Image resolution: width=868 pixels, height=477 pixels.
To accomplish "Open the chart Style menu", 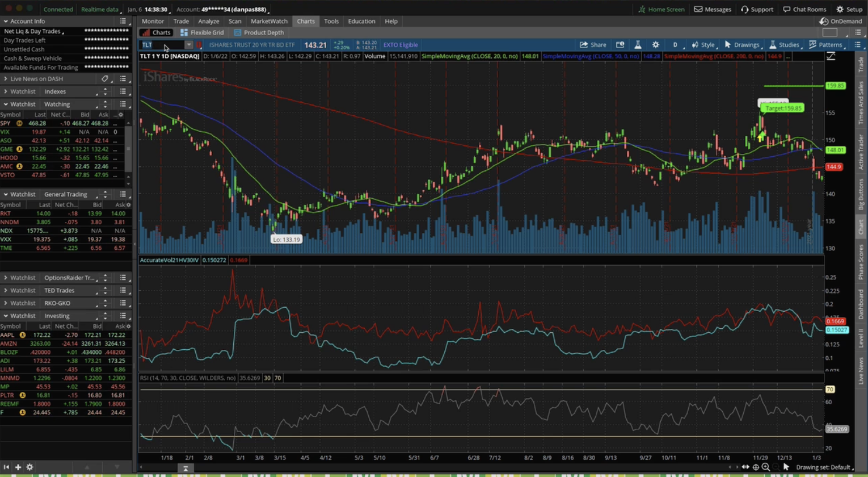I will (x=703, y=45).
